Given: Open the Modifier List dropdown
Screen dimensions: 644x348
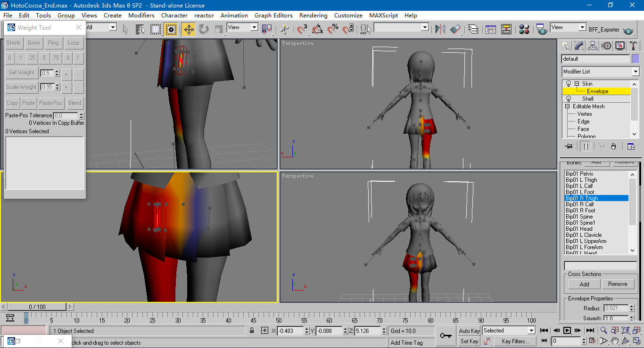Looking at the screenshot, I should (636, 72).
